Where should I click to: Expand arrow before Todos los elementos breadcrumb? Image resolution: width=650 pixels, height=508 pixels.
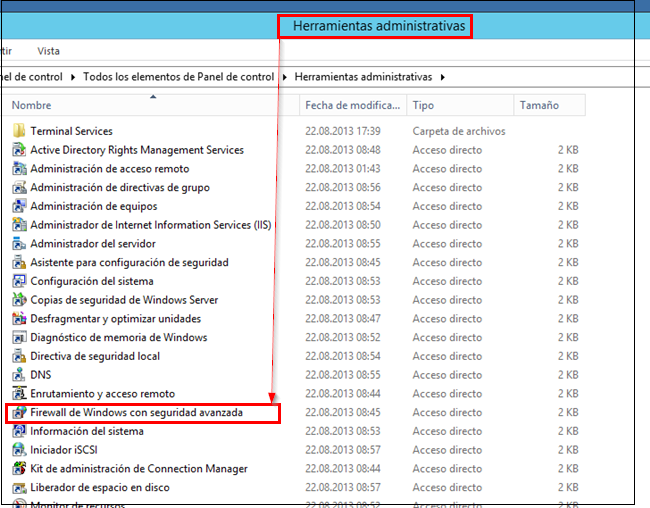point(73,77)
